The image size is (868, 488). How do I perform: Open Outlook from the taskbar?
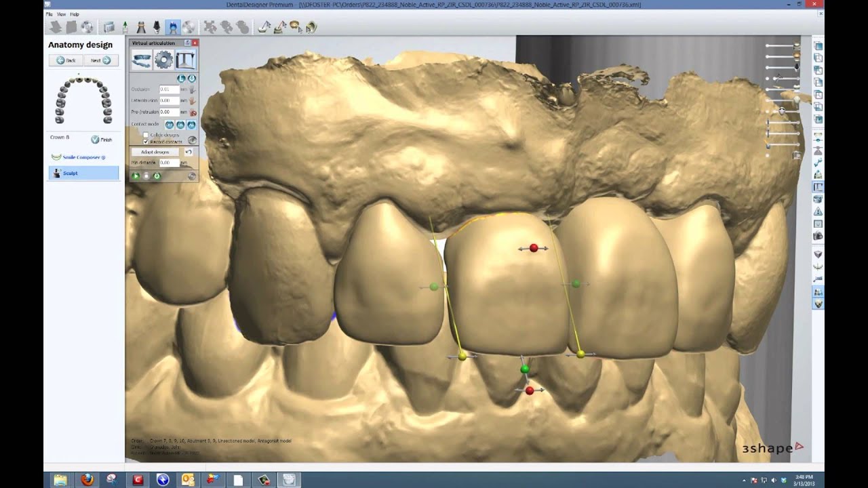188,479
